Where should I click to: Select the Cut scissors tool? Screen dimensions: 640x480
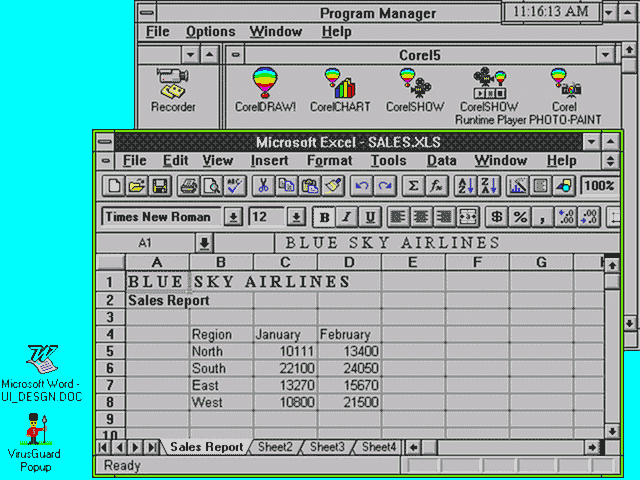[x=262, y=186]
